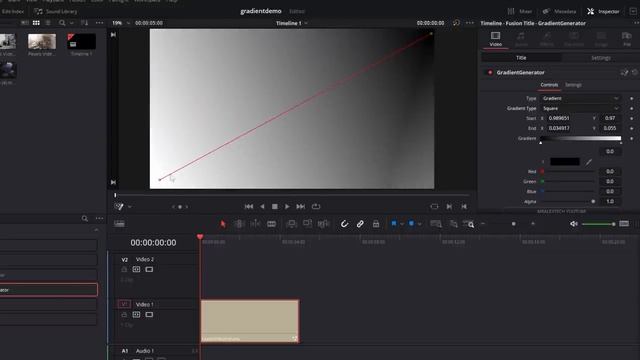Toggle position lock padlock icon

[376, 224]
